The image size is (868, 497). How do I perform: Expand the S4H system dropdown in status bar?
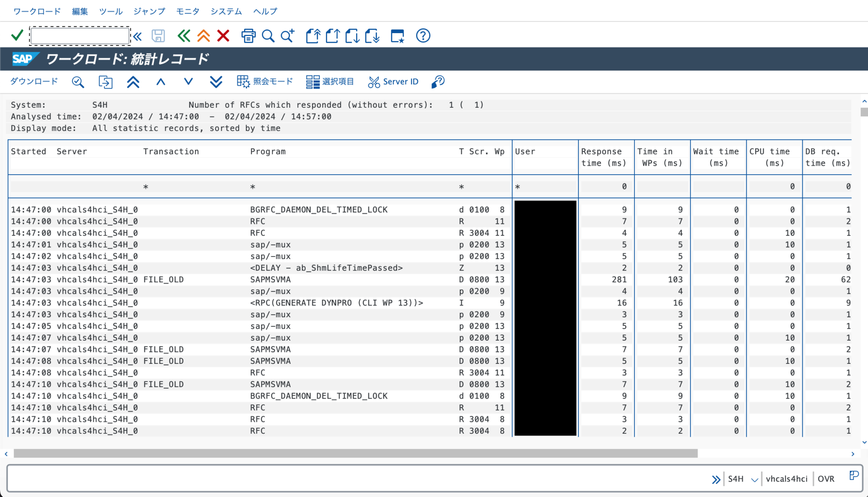pyautogui.click(x=754, y=480)
